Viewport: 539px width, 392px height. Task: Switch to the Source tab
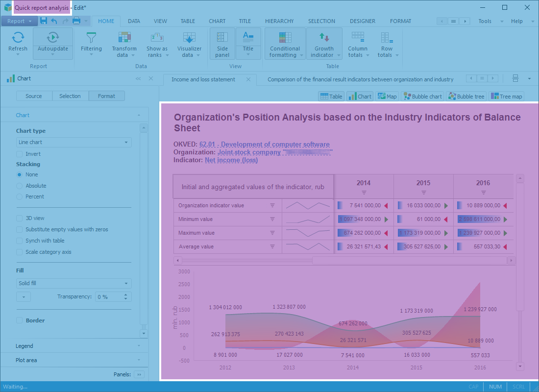click(34, 96)
